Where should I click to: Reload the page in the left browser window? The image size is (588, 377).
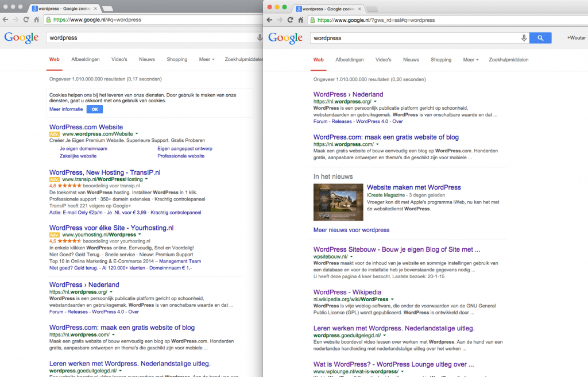pyautogui.click(x=26, y=20)
